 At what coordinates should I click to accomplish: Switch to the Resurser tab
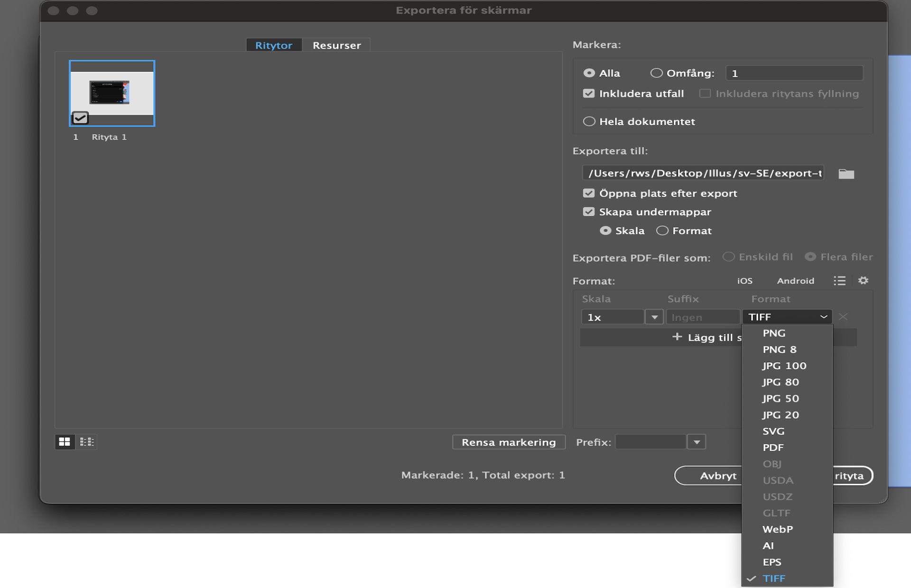(336, 45)
